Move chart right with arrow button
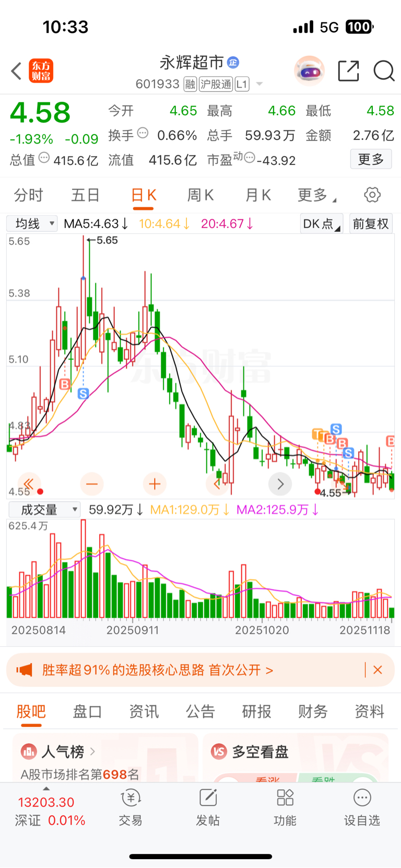Viewport: 401px width, 868px height. point(280,484)
